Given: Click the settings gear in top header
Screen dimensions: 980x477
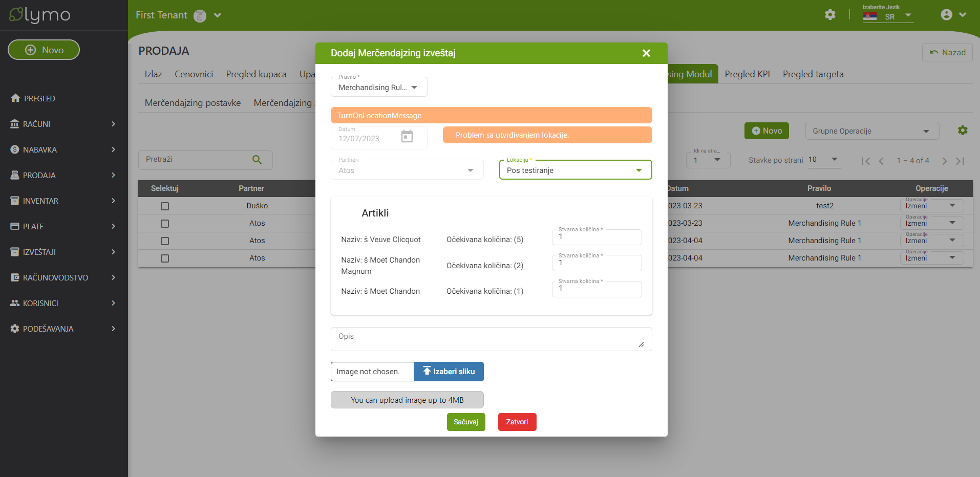Looking at the screenshot, I should pos(830,15).
